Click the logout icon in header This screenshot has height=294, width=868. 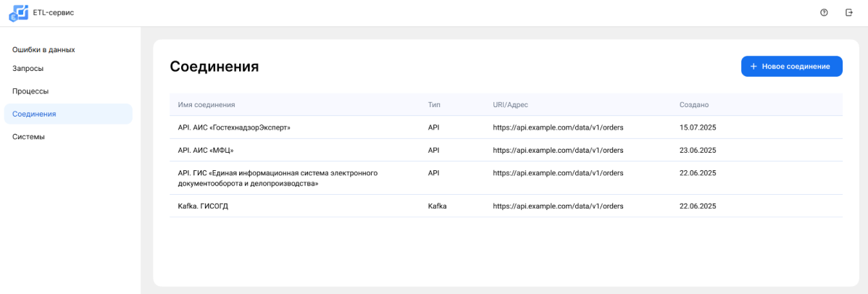(848, 12)
